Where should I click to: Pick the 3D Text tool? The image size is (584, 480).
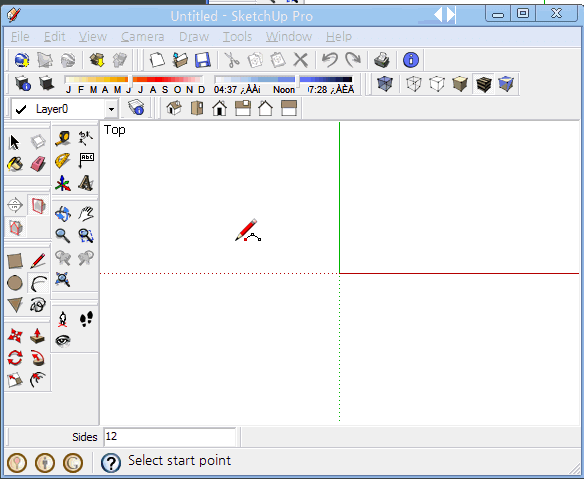pyautogui.click(x=86, y=183)
